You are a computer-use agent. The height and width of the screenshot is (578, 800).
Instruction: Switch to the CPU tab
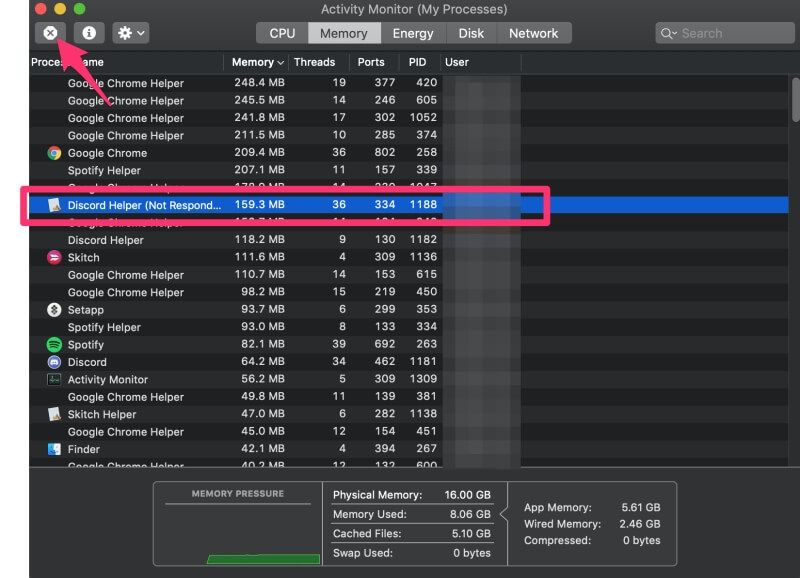(282, 33)
